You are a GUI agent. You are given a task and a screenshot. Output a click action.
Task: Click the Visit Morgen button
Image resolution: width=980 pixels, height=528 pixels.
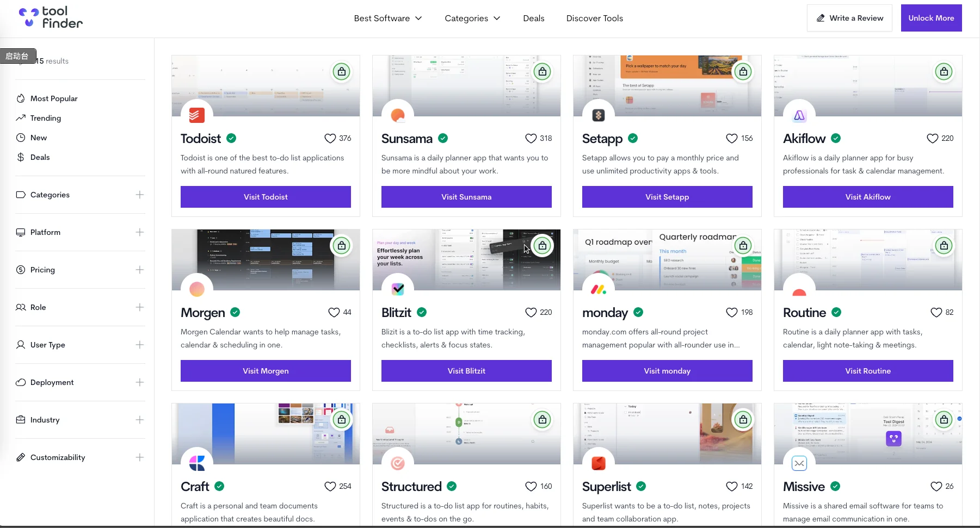pyautogui.click(x=266, y=371)
